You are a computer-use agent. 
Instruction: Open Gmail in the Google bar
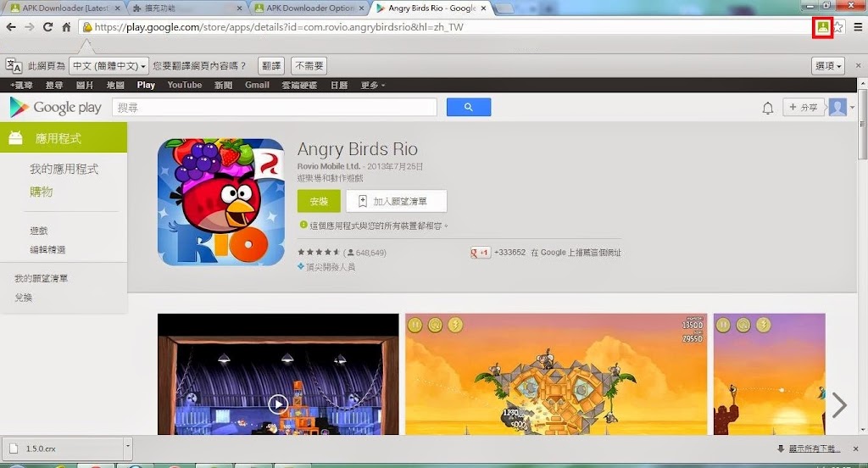(257, 86)
